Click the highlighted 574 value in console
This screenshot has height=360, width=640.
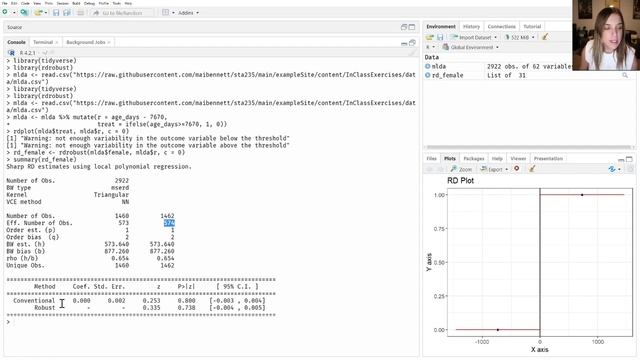point(169,223)
